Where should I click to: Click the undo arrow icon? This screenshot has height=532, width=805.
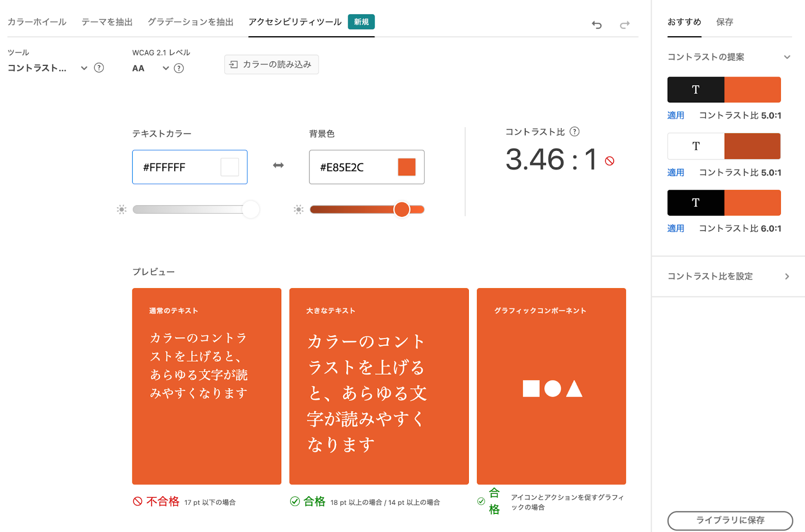597,25
